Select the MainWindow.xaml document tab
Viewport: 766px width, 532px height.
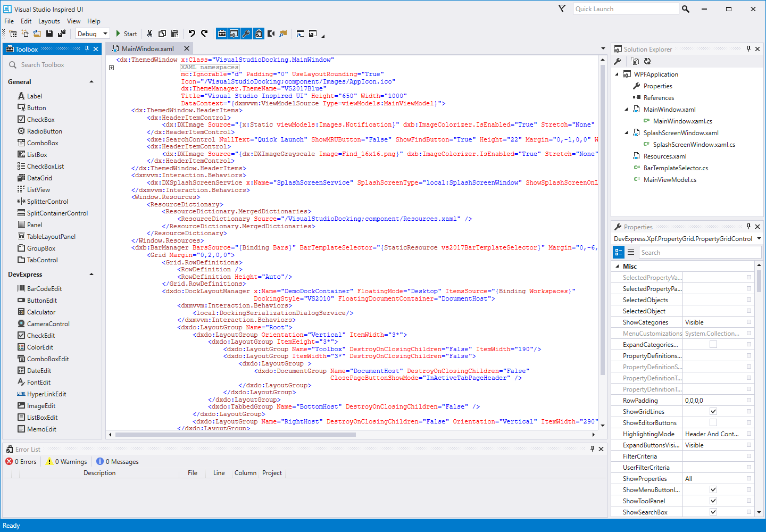[x=147, y=48]
